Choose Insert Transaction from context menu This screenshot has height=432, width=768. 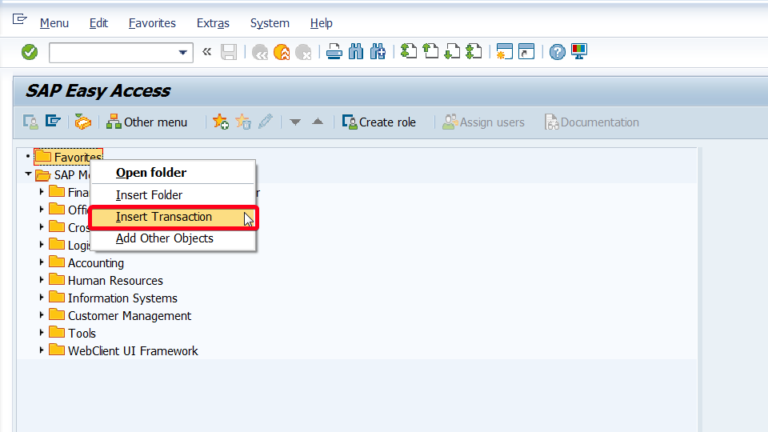tap(173, 217)
